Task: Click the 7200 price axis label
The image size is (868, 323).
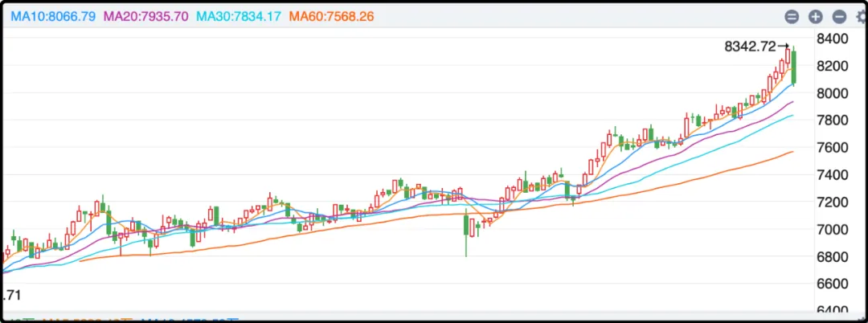Action: pyautogui.click(x=833, y=202)
